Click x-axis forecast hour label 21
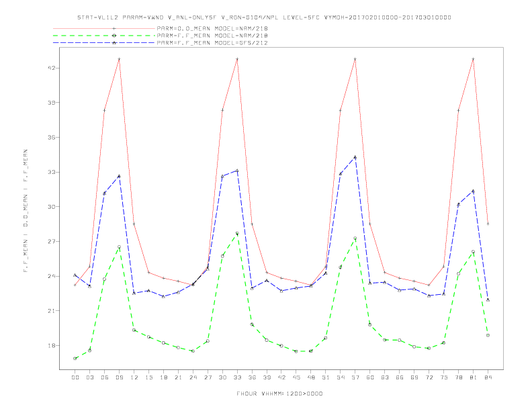This screenshot has width=532, height=411. pos(178,377)
